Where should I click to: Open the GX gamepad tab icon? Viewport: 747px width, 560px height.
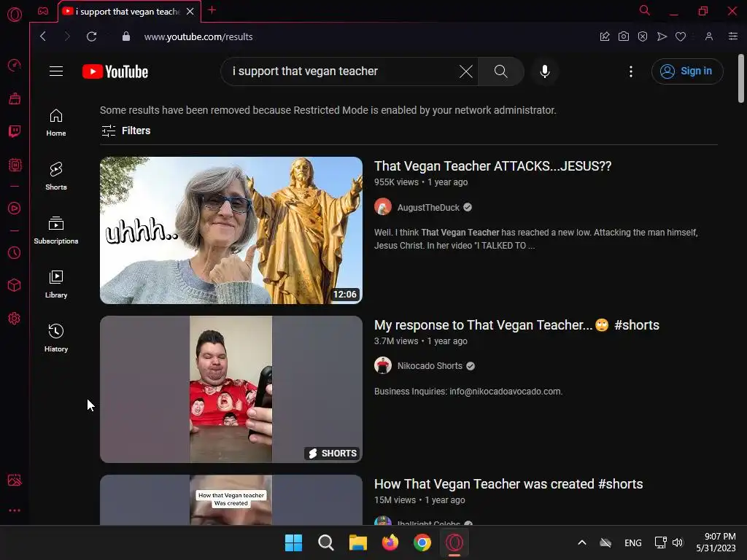(x=43, y=11)
